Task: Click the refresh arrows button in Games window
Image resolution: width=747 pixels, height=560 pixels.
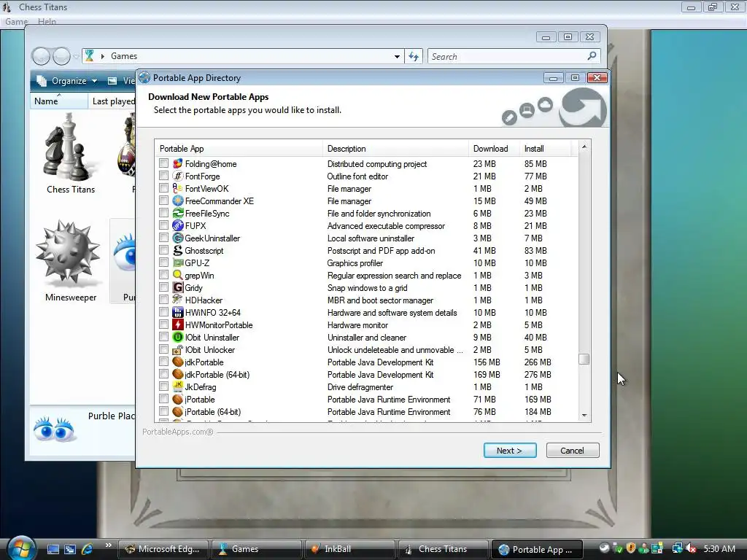Action: [x=414, y=57]
